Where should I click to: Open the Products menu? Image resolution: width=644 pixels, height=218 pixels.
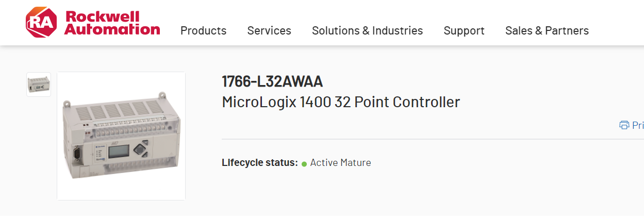tap(203, 31)
